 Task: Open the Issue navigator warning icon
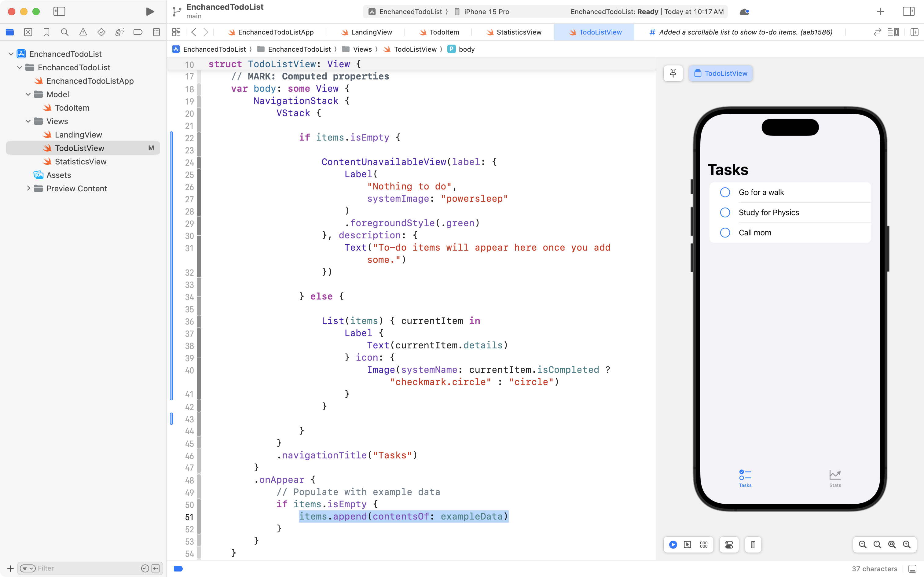pos(83,32)
